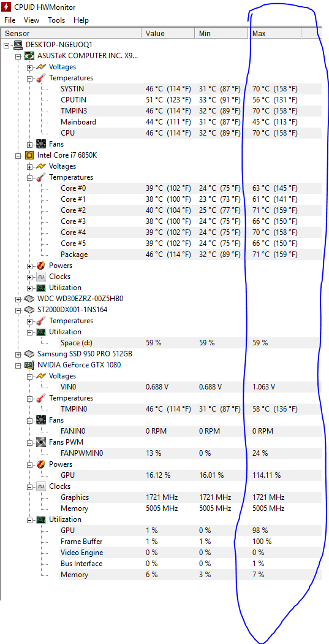Click the Intel Core i7 6850K processor icon
This screenshot has width=329, height=644.
tap(29, 155)
